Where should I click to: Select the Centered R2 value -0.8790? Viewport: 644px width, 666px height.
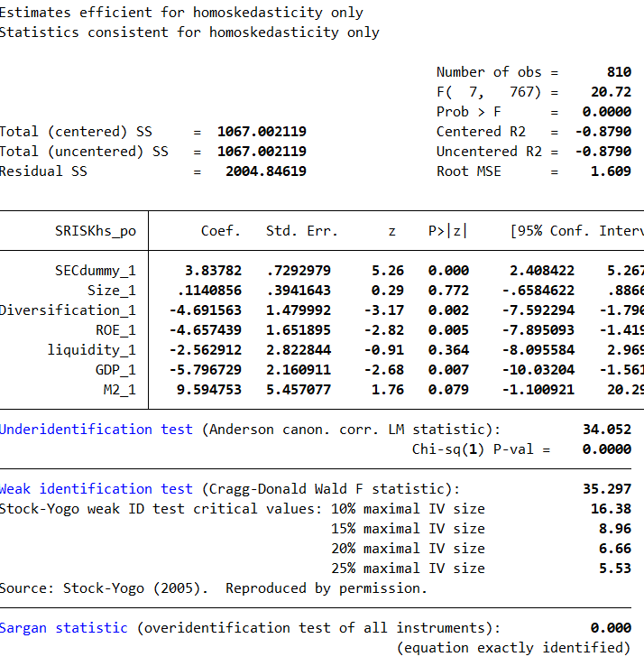click(603, 132)
